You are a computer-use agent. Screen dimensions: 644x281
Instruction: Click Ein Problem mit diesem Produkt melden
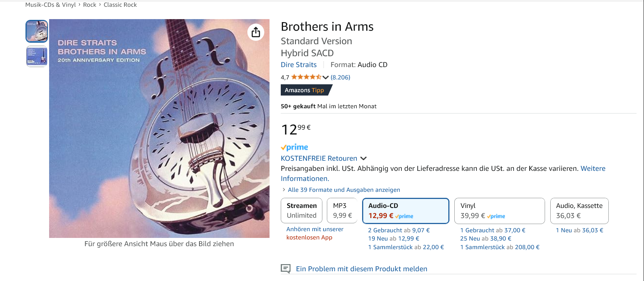tap(361, 269)
